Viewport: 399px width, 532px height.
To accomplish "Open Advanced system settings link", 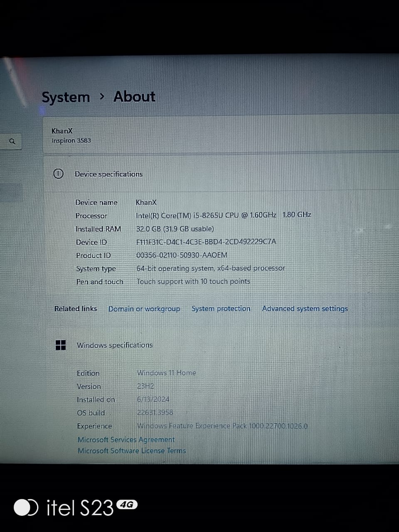I will pos(305,308).
